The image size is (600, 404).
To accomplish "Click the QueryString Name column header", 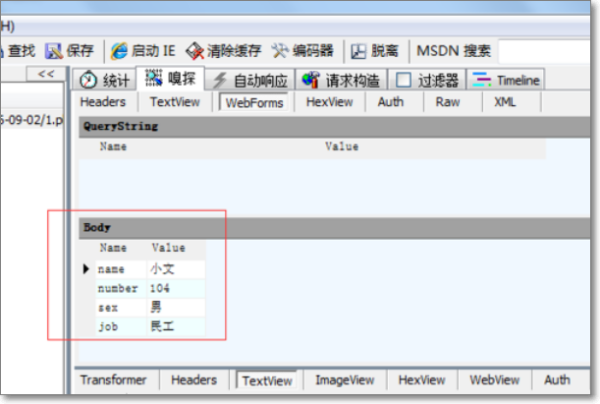I will pyautogui.click(x=113, y=147).
